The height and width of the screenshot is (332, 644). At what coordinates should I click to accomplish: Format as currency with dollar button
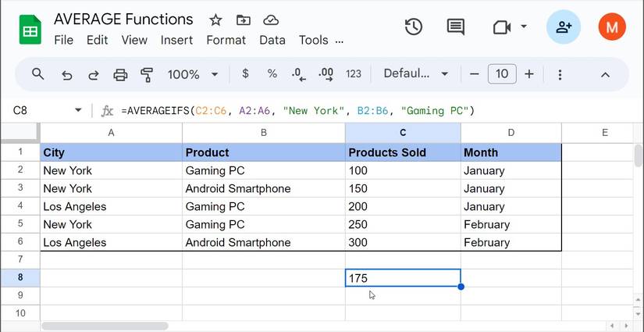(246, 74)
